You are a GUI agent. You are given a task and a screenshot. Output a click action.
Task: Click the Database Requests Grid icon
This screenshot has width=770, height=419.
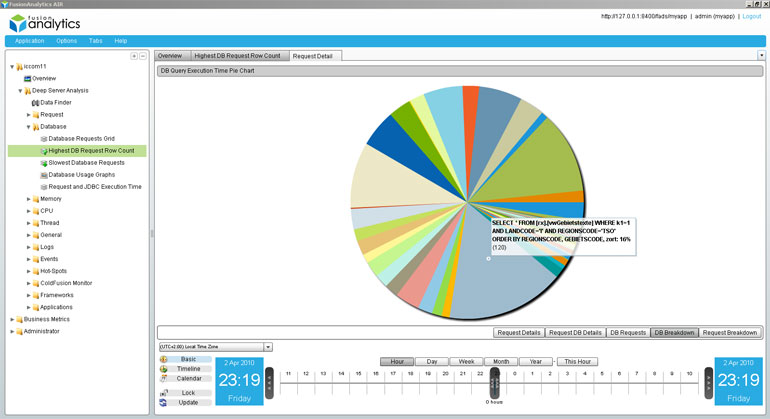tap(44, 139)
